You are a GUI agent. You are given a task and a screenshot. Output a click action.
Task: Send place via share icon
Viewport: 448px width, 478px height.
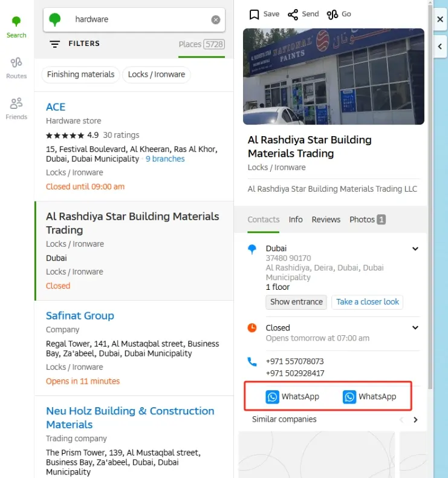point(303,14)
